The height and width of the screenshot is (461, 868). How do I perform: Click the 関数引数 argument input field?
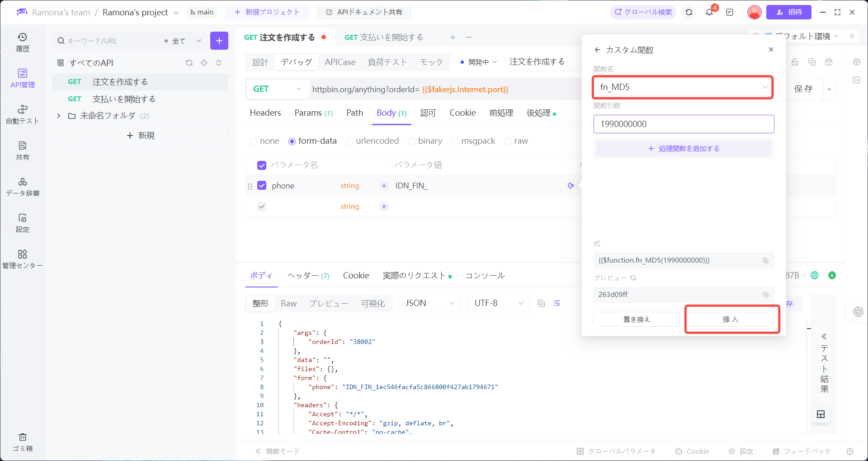tap(684, 124)
